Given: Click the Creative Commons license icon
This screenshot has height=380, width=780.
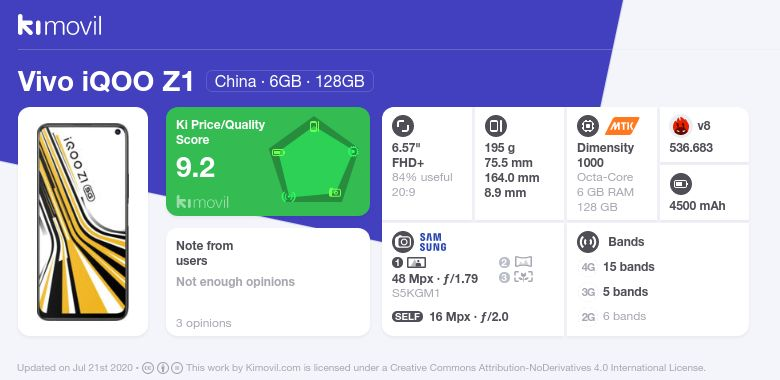Looking at the screenshot, I should click(147, 368).
